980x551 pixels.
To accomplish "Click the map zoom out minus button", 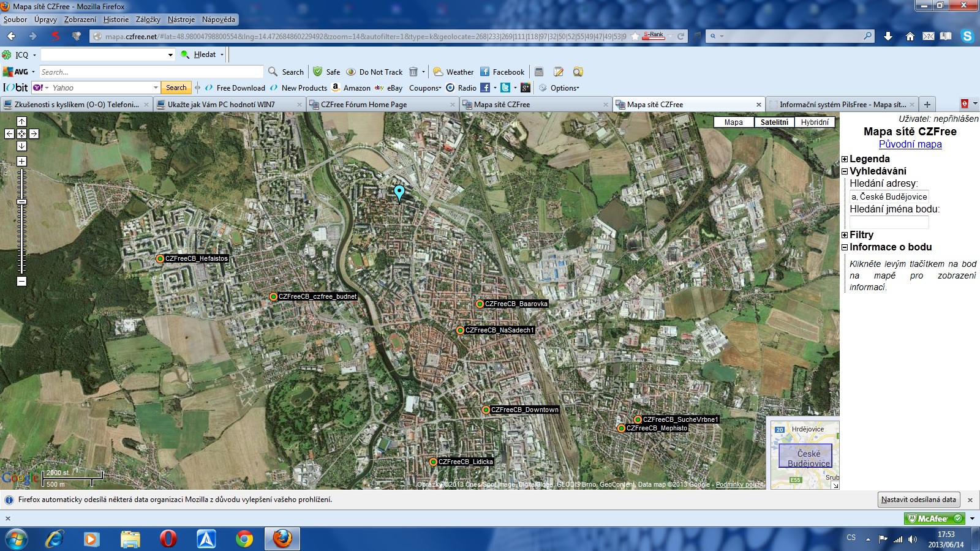I will point(21,282).
